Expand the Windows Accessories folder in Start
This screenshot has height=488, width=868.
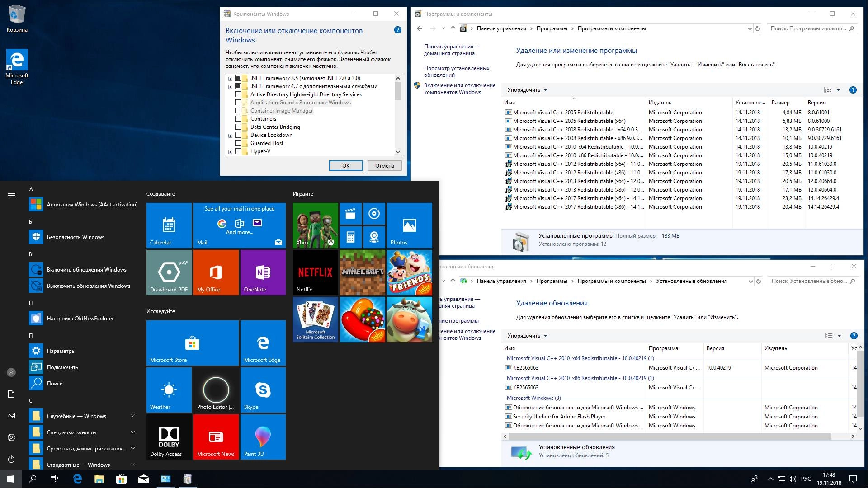pyautogui.click(x=82, y=465)
